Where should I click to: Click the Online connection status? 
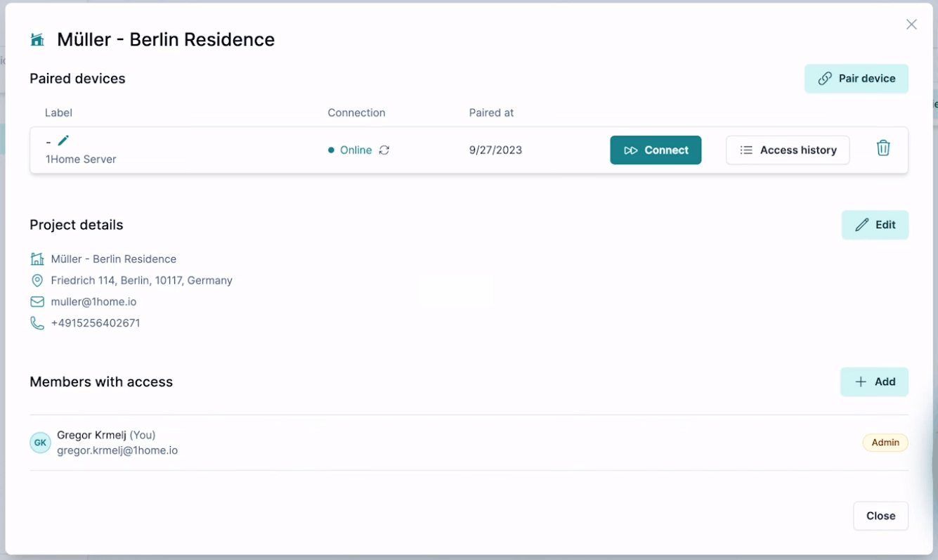(350, 150)
